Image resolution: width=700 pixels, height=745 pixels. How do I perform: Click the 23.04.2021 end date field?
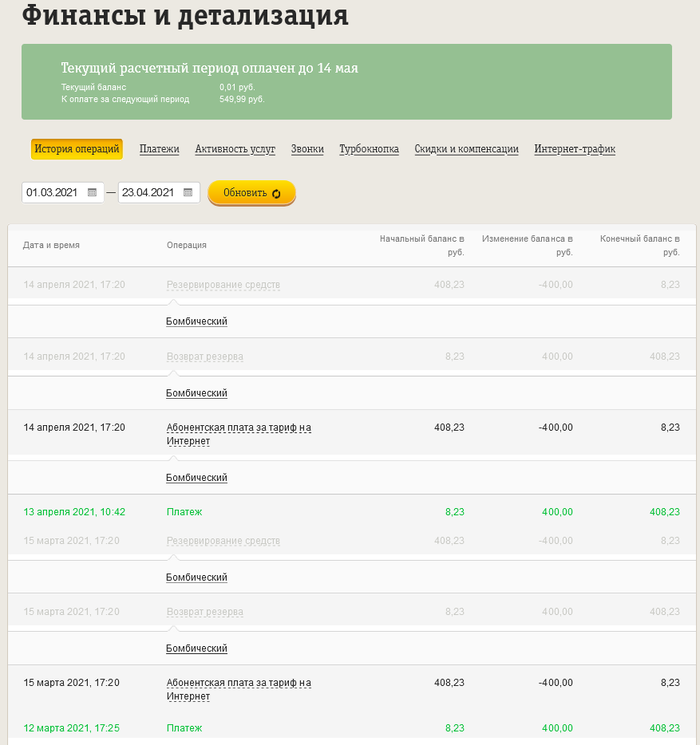(150, 192)
